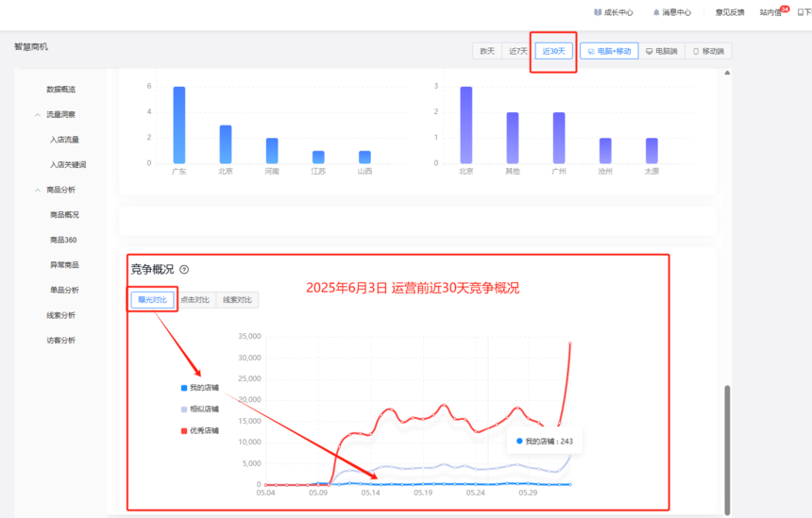Open 访客分析 in the sidebar
The height and width of the screenshot is (518, 812).
click(61, 340)
